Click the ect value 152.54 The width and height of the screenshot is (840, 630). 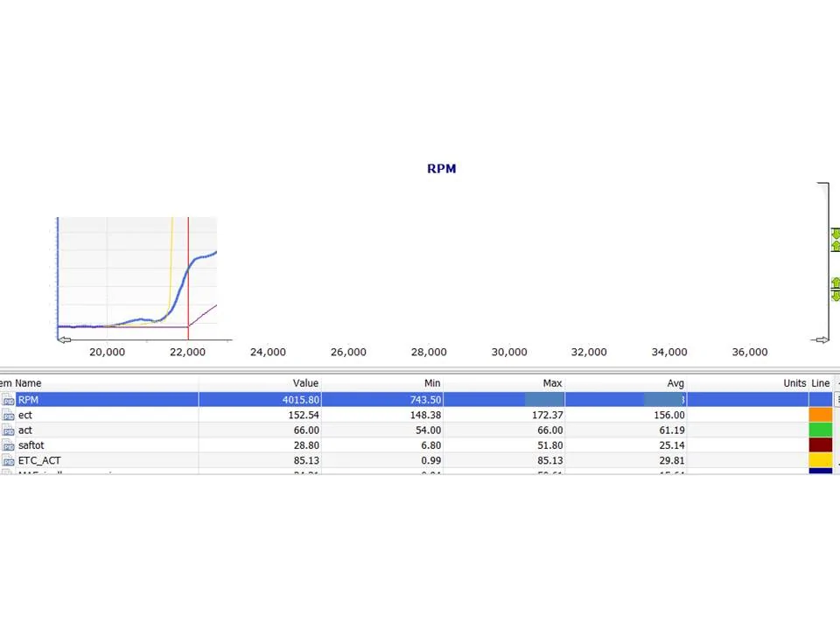click(304, 415)
